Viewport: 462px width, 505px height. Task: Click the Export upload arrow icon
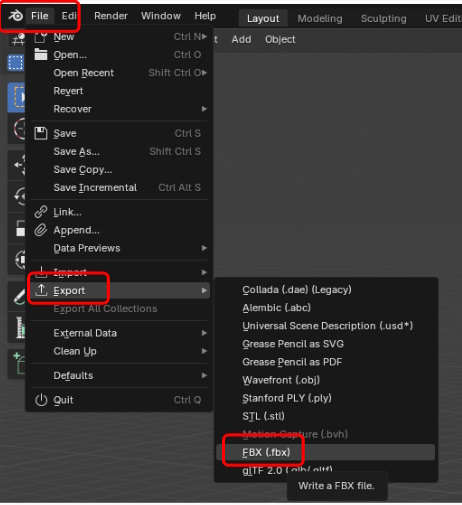41,290
